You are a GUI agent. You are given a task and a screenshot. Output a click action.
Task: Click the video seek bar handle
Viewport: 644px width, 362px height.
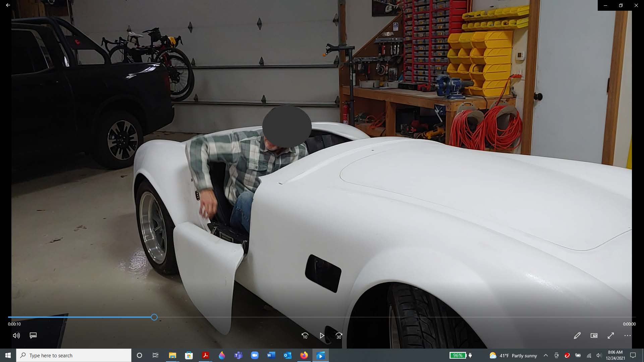pyautogui.click(x=154, y=317)
